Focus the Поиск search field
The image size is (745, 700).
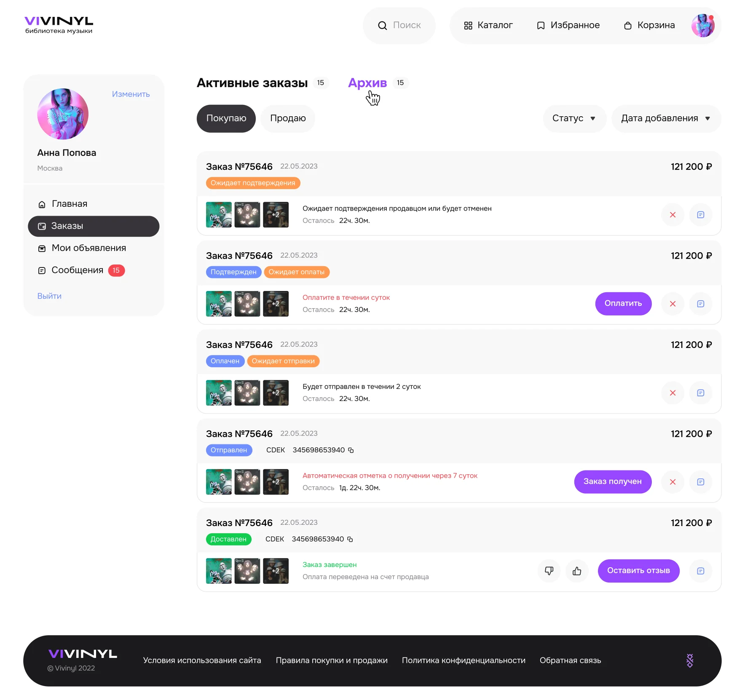[399, 25]
